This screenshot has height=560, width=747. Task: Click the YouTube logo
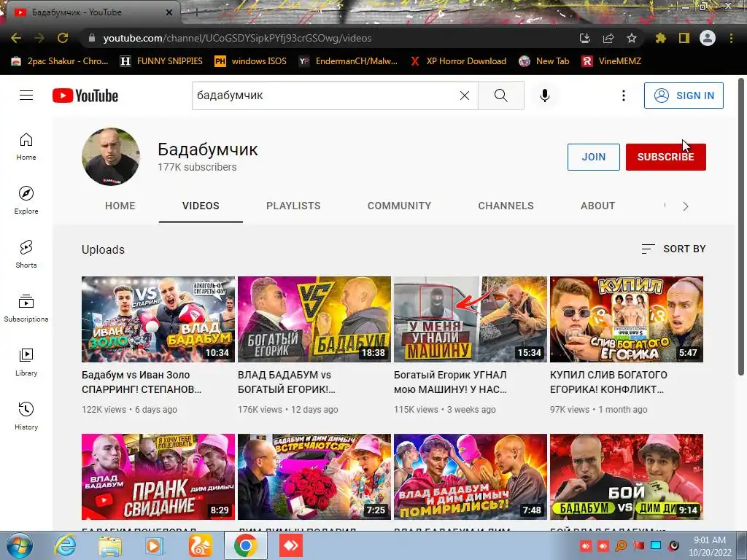point(85,96)
